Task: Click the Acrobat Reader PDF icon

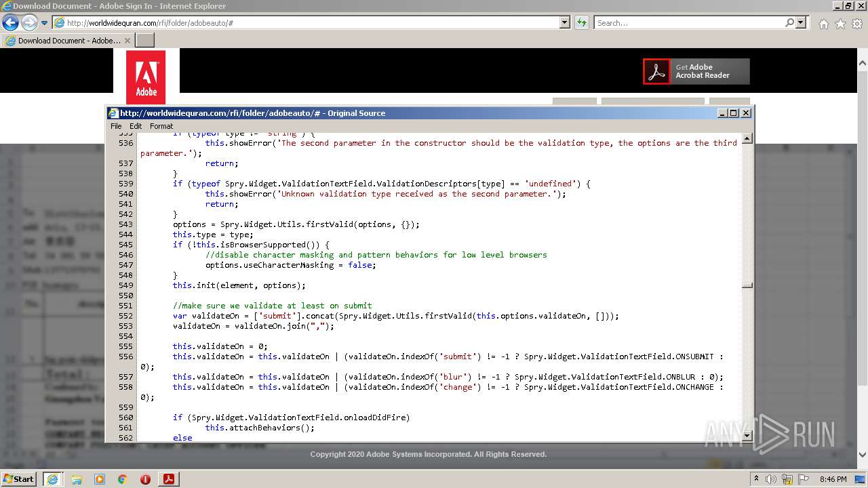Action: point(656,71)
